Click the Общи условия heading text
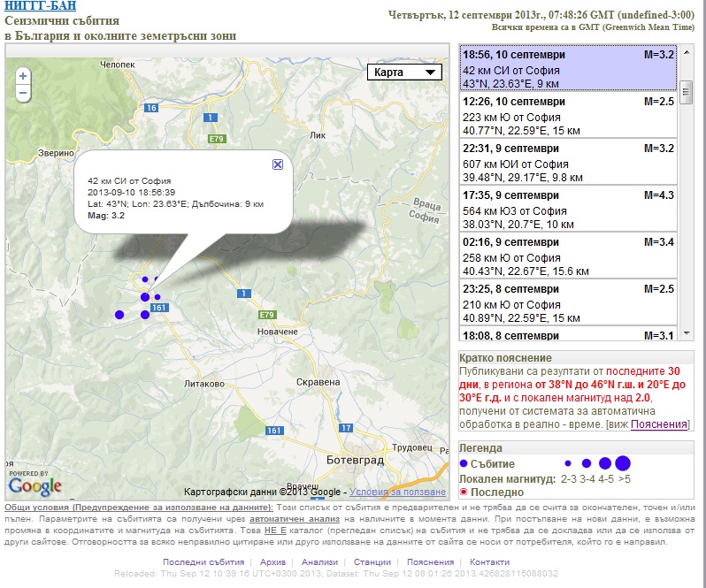Screen dimensions: 706x588 click(x=139, y=507)
